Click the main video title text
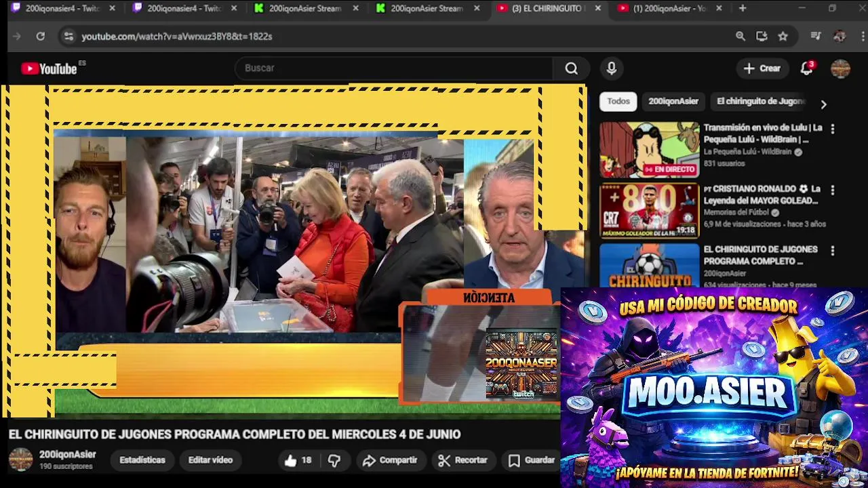The image size is (868, 488). (x=235, y=434)
